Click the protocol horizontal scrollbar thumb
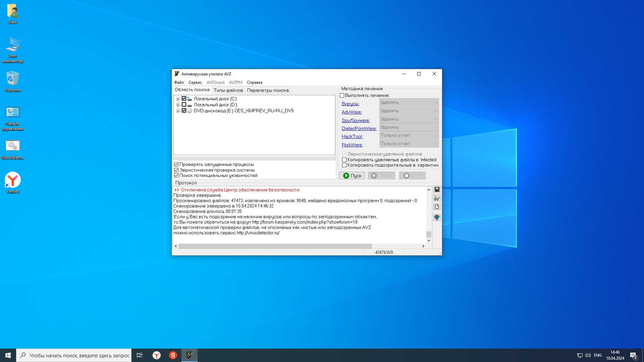644x362 pixels. (275, 246)
